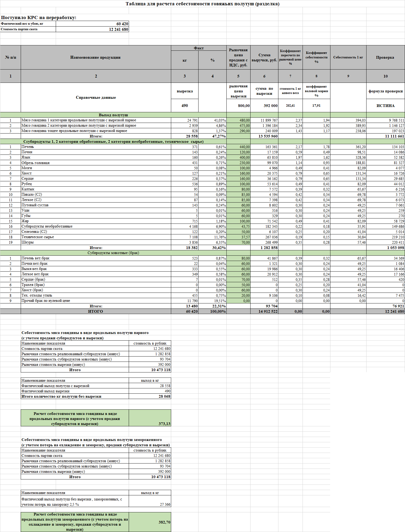Select the green result cell 382,70
Image resolution: width=405 pixels, height=532 pixels.
pos(150,522)
